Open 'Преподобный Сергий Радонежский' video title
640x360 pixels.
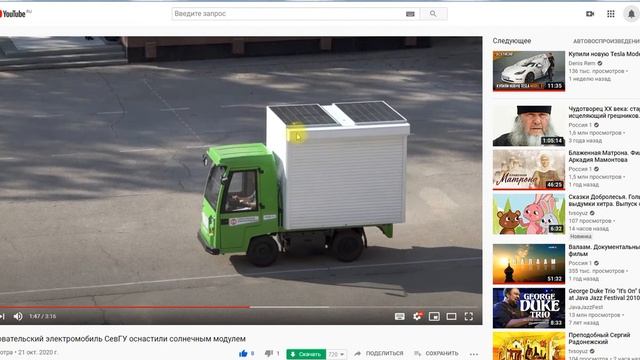coord(599,338)
